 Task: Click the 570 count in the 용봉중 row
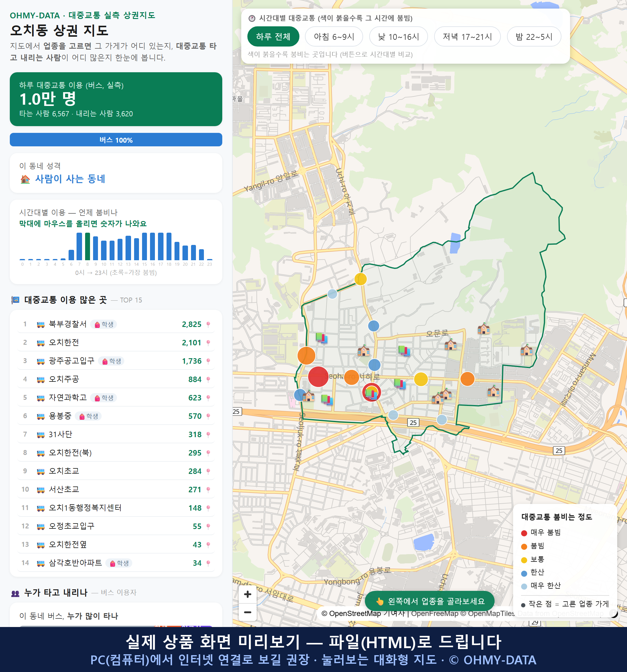pos(195,416)
